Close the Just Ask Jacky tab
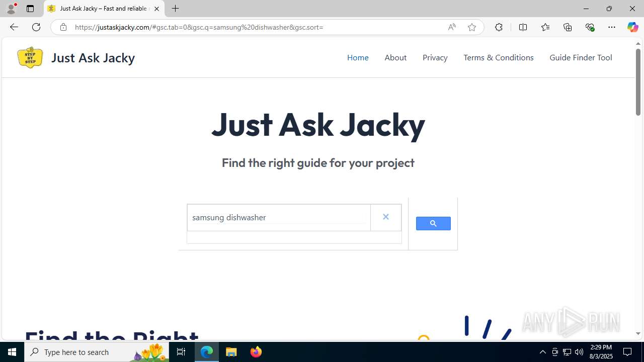Viewport: 644px width, 362px height. coord(156,9)
